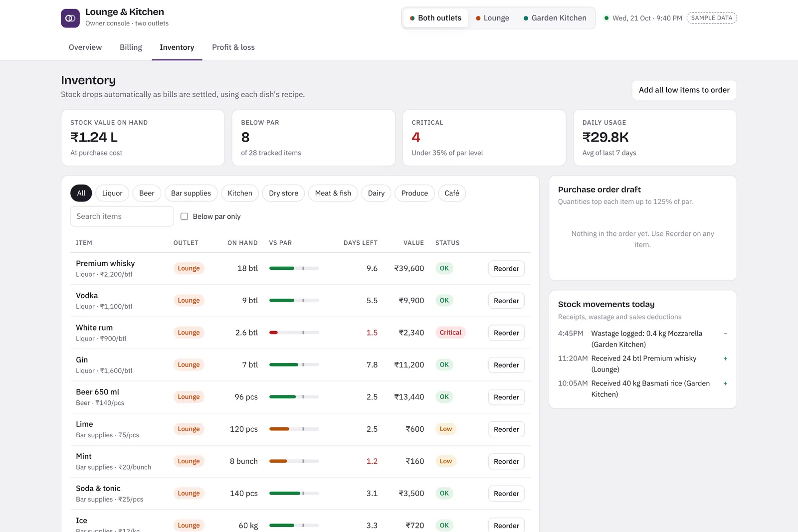The height and width of the screenshot is (532, 798).
Task: Reorder White rum
Action: tap(506, 333)
